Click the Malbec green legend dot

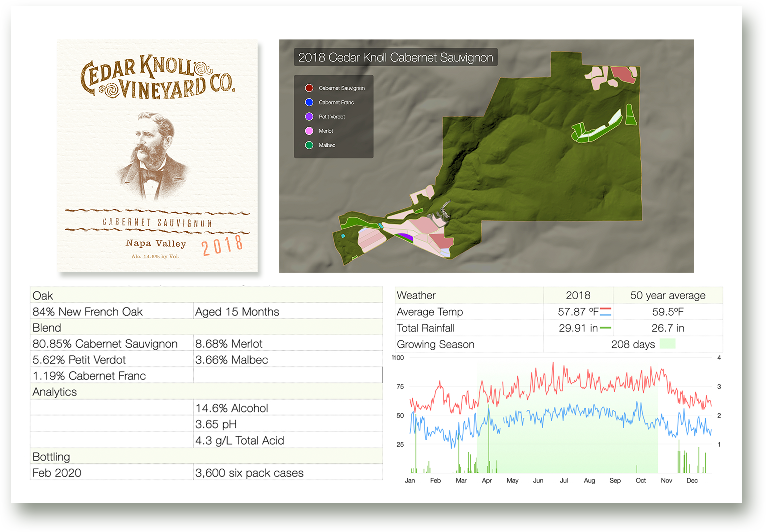pyautogui.click(x=309, y=145)
